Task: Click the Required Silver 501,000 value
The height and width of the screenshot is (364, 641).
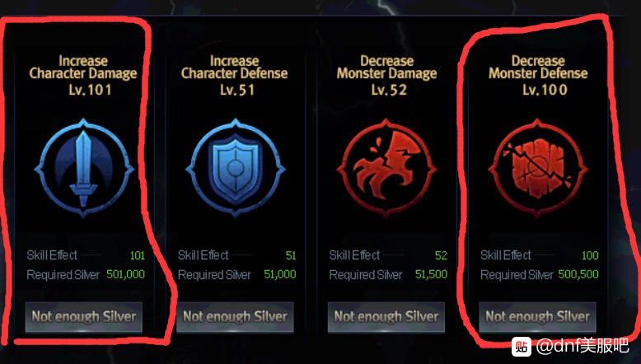Action: (125, 274)
